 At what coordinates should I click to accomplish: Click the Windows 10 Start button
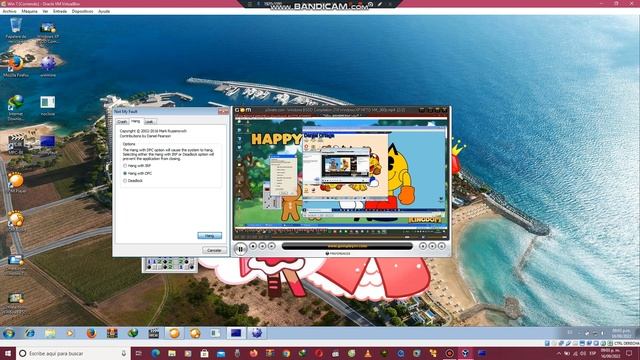pos(7,353)
